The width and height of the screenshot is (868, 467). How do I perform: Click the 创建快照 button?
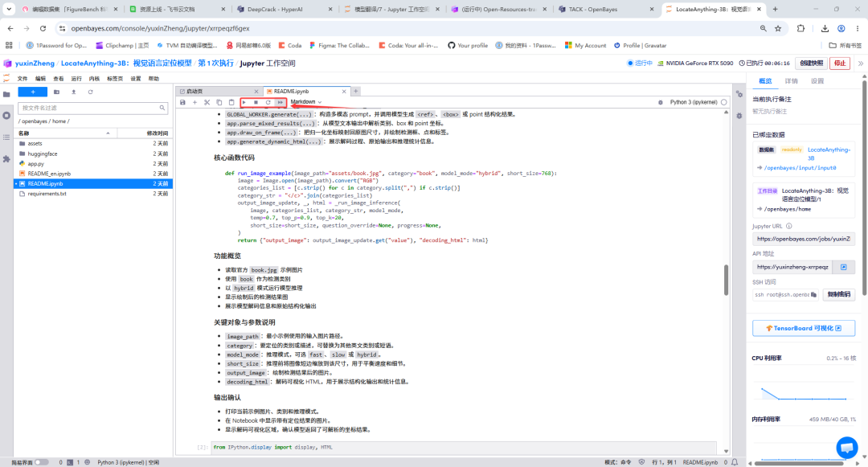point(811,63)
